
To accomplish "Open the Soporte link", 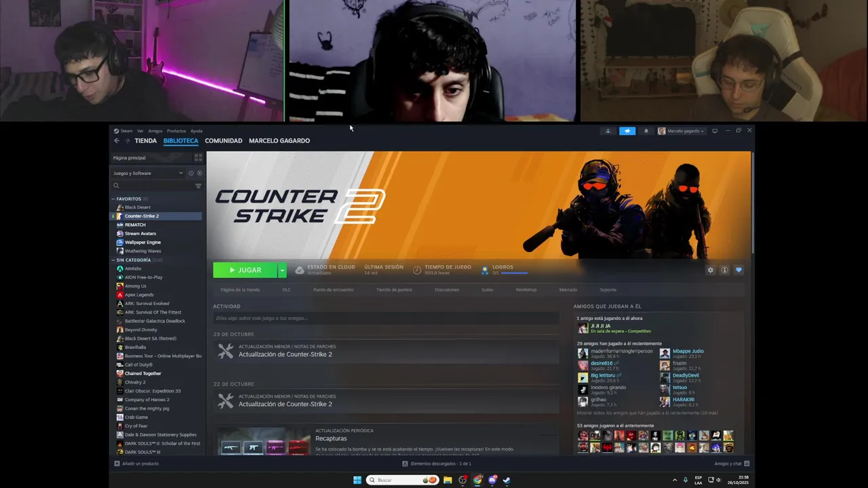I will [608, 289].
